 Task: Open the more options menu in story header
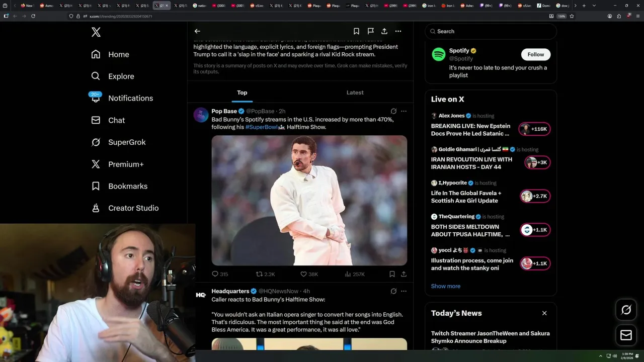(x=398, y=31)
